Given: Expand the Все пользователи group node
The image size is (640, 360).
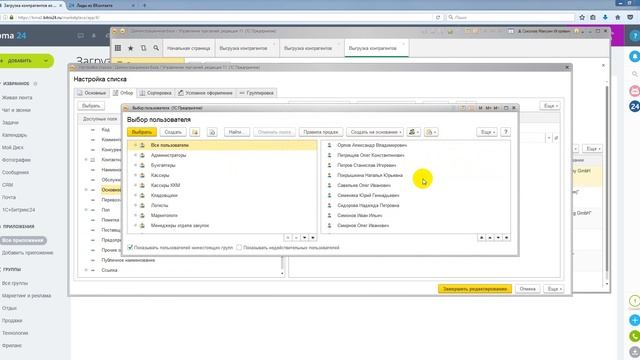Looking at the screenshot, I should 136,145.
